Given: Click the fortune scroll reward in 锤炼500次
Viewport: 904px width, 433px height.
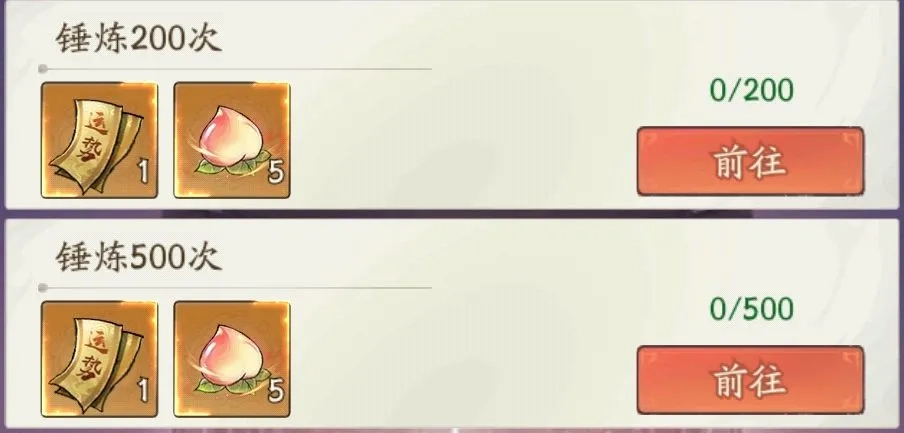Looking at the screenshot, I should pyautogui.click(x=99, y=359).
